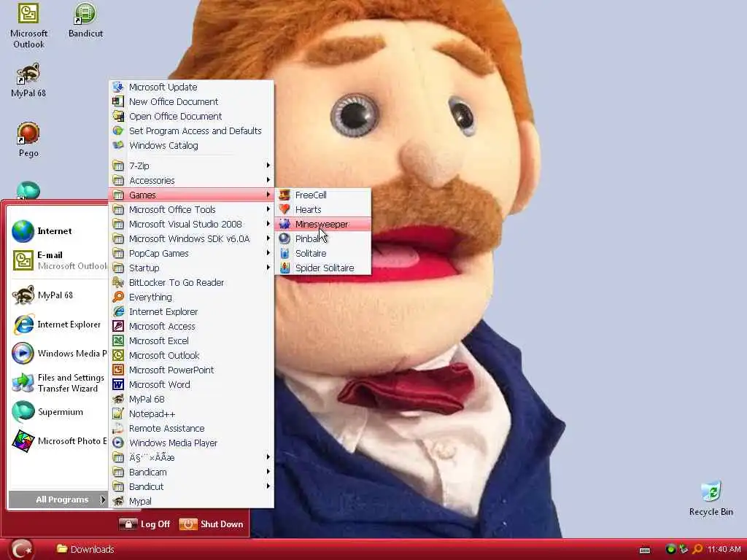
Task: Click the Shut Down button
Action: (211, 524)
